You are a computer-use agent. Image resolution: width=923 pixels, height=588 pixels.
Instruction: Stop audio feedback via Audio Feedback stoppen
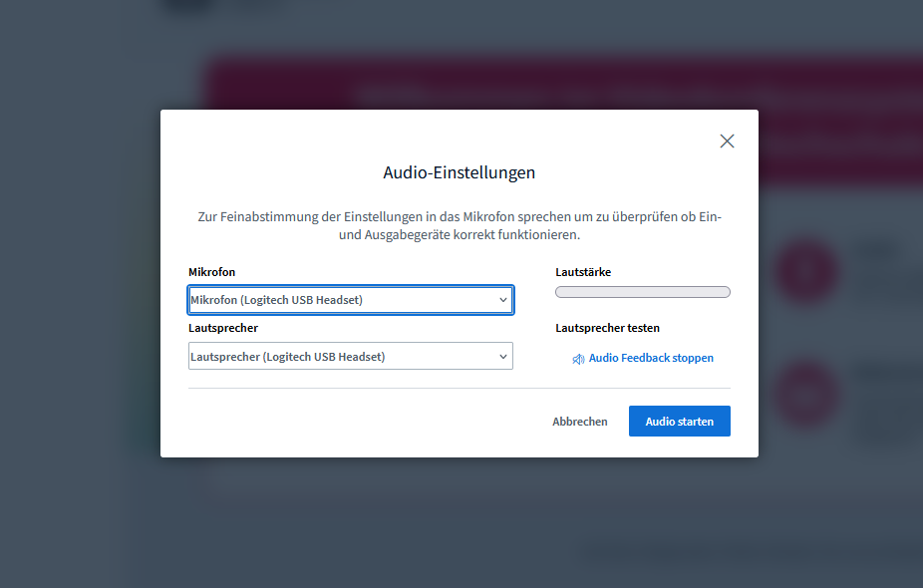coord(651,358)
